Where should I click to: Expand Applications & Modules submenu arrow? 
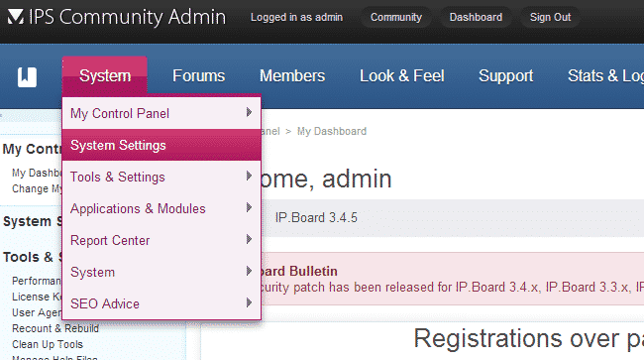pyautogui.click(x=249, y=207)
